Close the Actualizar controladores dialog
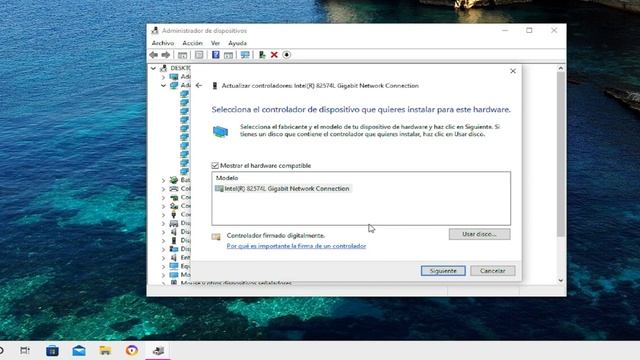The height and width of the screenshot is (360, 640). coord(513,71)
